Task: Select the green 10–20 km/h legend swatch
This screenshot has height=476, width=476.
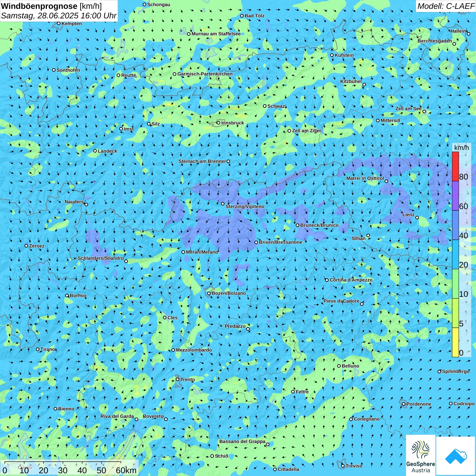Action: point(455,284)
